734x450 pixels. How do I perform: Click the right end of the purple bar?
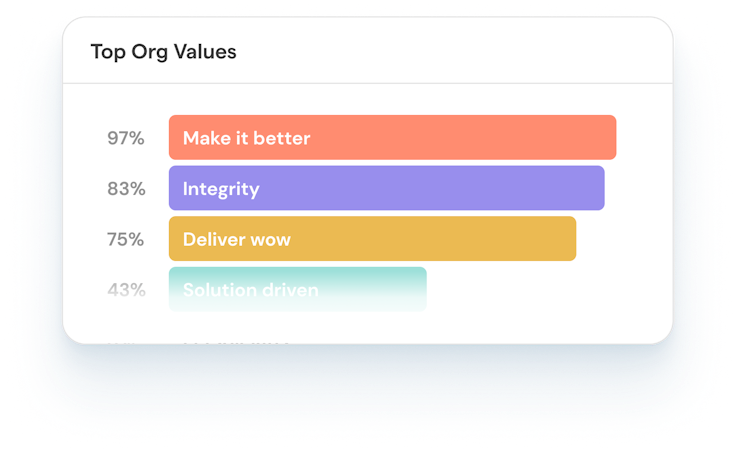click(x=597, y=188)
